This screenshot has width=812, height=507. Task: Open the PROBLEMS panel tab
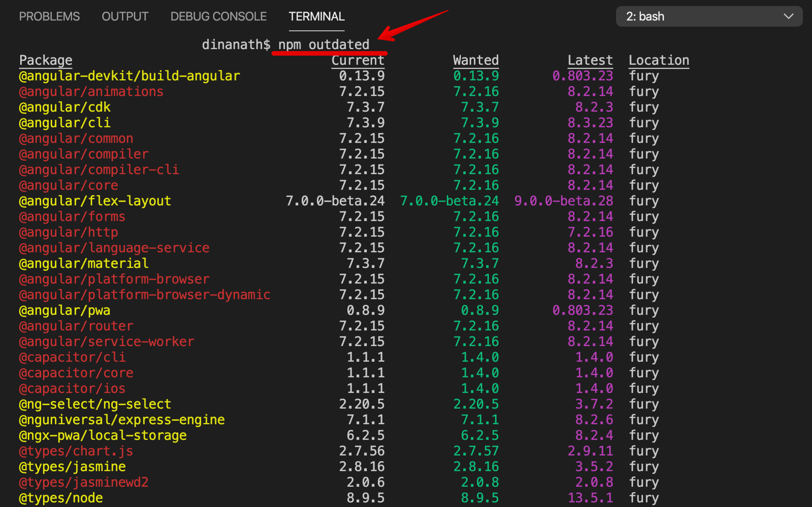click(x=49, y=16)
